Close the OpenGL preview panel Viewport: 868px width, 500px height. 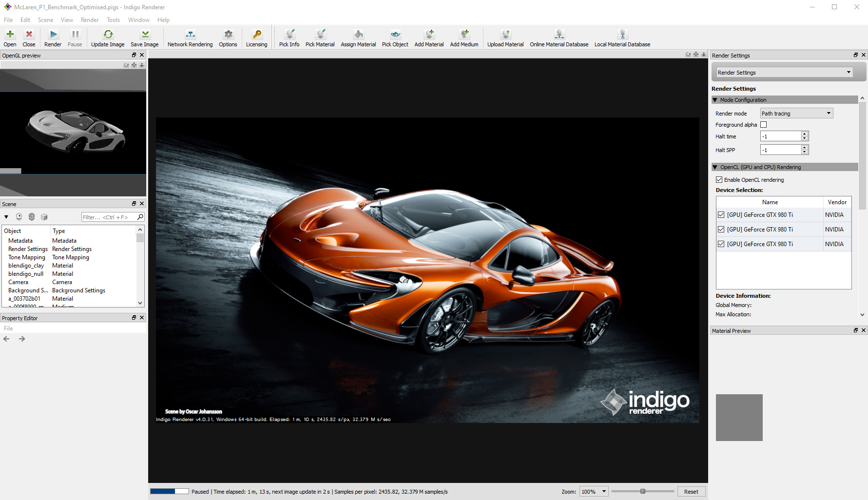[x=142, y=55]
